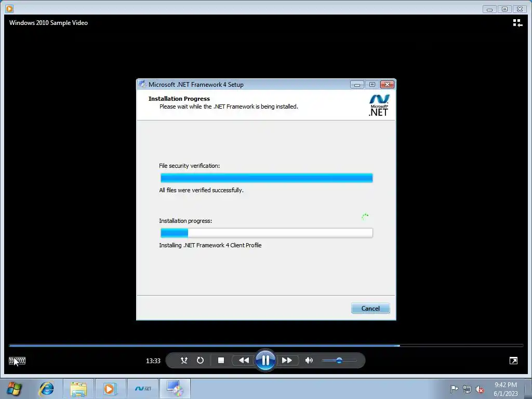Click the fast forward next button
The width and height of the screenshot is (532, 399).
pyautogui.click(x=287, y=361)
